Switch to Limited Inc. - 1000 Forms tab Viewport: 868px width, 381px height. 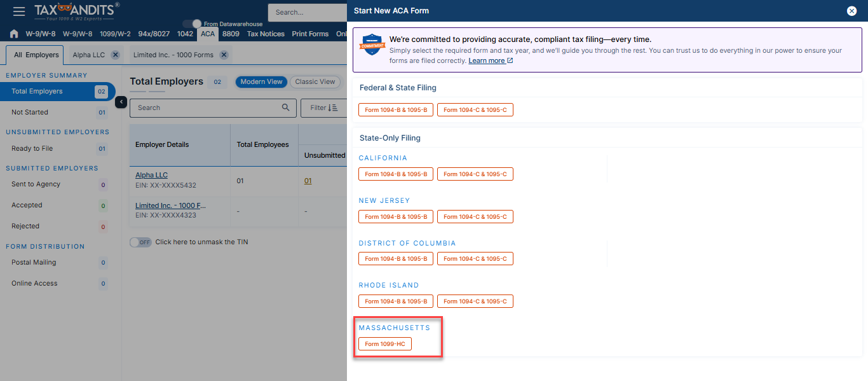point(173,55)
